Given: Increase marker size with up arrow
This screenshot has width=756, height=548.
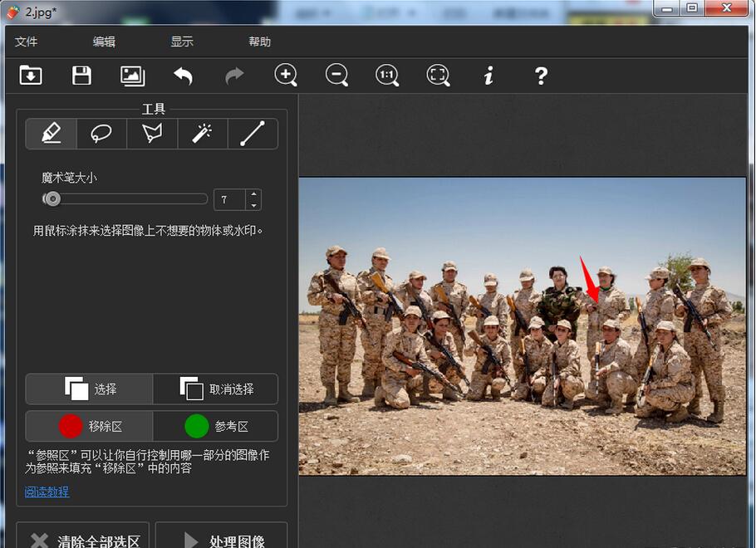Looking at the screenshot, I should pyautogui.click(x=253, y=194).
